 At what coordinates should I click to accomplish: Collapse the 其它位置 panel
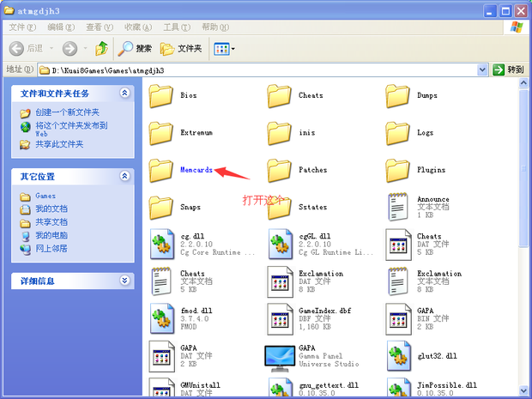click(x=125, y=176)
